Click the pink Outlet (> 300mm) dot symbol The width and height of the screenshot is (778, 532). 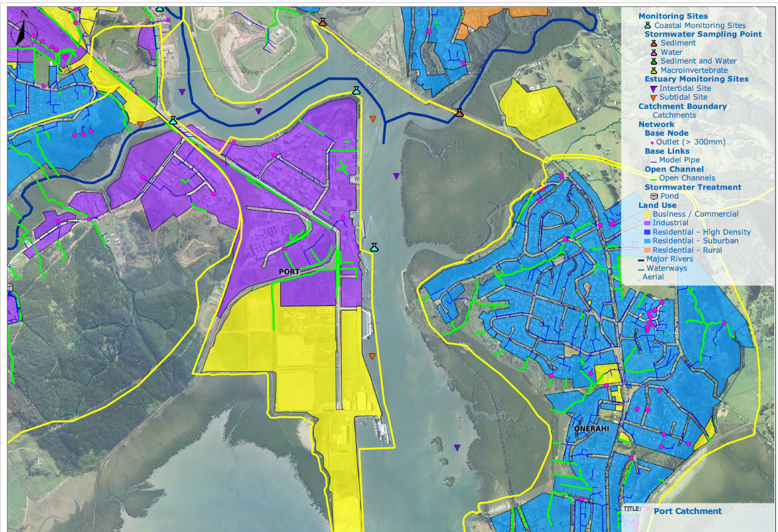click(x=652, y=142)
